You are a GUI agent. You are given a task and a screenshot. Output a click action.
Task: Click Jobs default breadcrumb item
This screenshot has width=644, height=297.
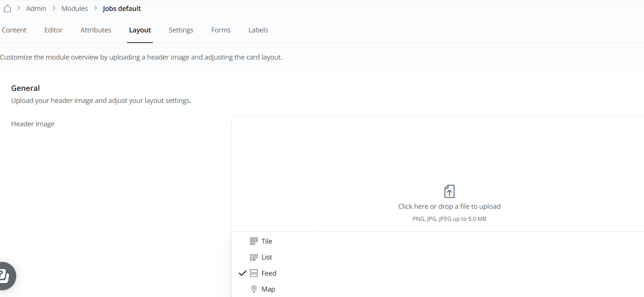coord(121,8)
